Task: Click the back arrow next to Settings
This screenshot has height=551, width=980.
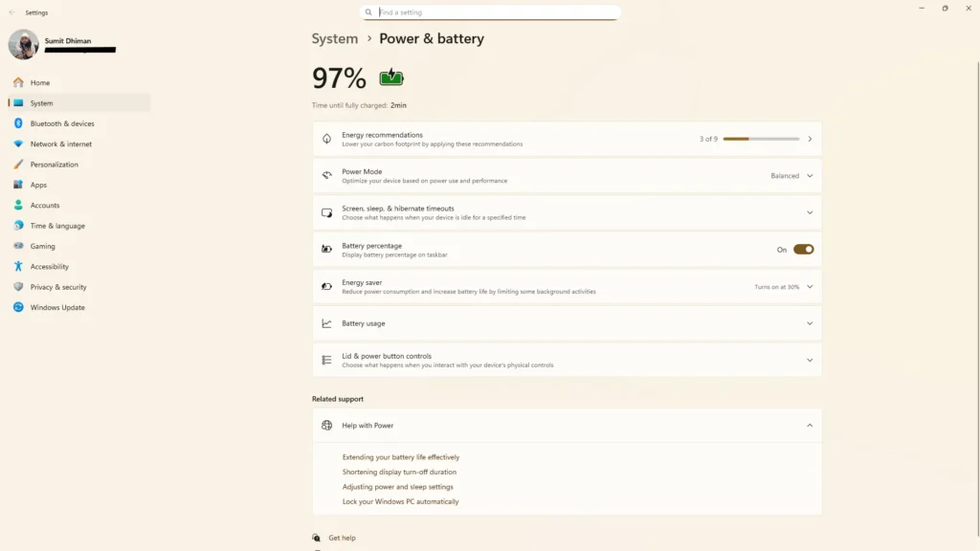Action: [x=11, y=12]
